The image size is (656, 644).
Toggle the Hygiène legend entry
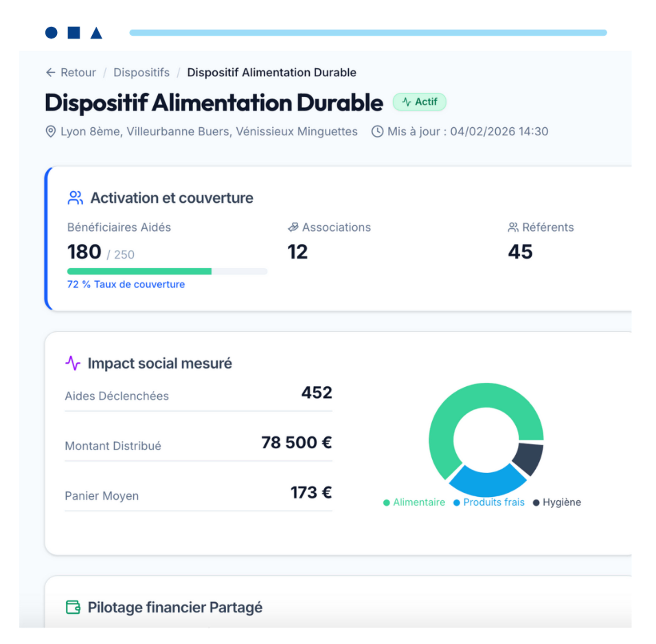pyautogui.click(x=557, y=503)
